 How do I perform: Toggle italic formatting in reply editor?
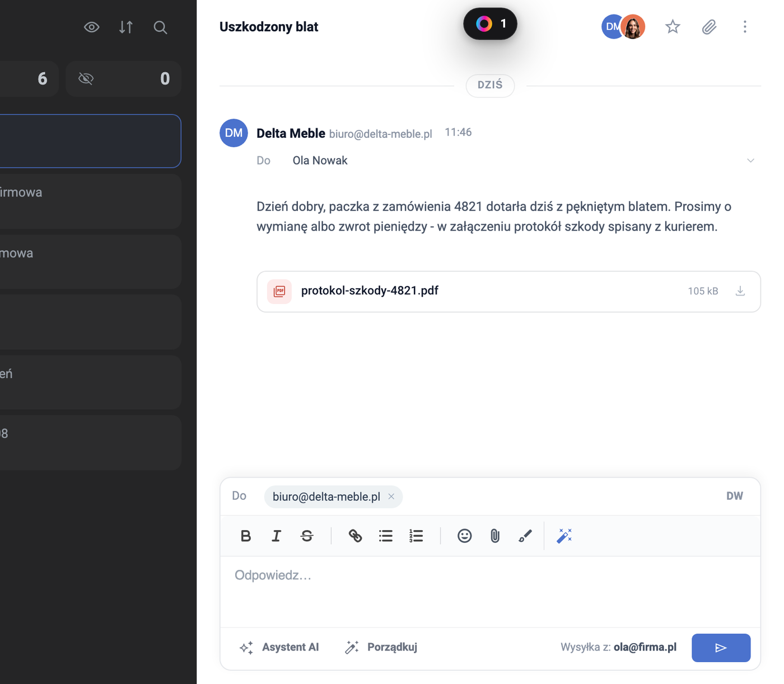coord(276,536)
